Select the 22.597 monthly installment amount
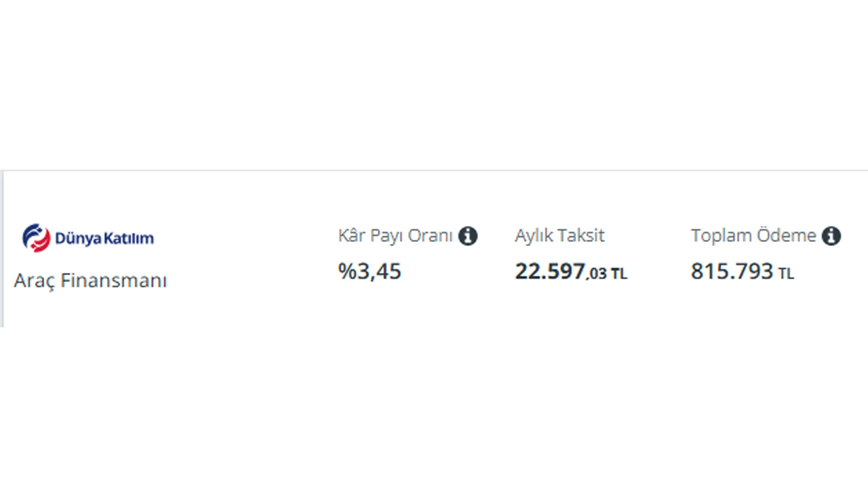 click(550, 271)
